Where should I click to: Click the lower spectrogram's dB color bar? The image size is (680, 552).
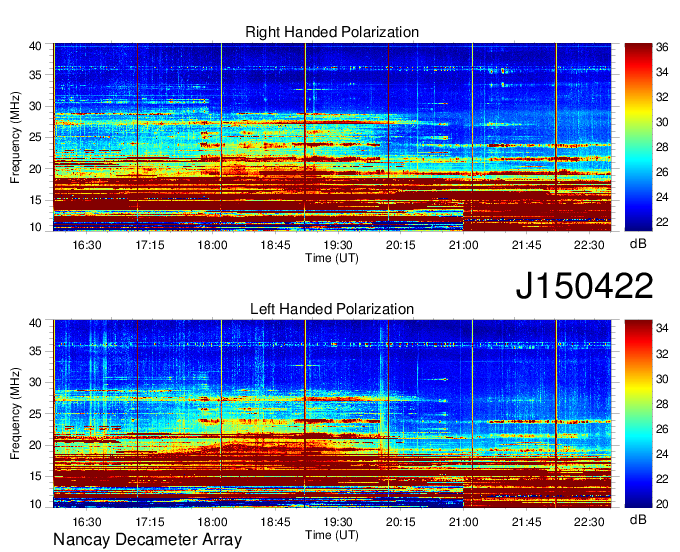click(x=638, y=414)
